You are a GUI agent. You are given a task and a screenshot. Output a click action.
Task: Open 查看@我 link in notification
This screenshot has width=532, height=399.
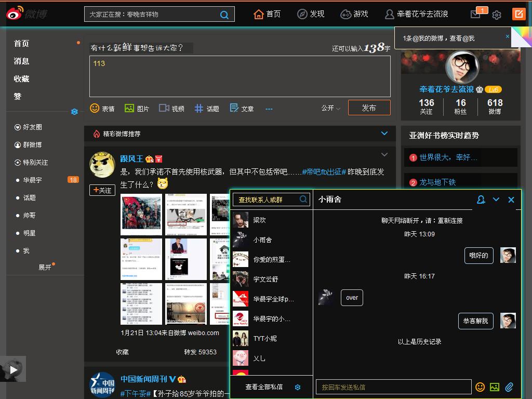pos(462,38)
